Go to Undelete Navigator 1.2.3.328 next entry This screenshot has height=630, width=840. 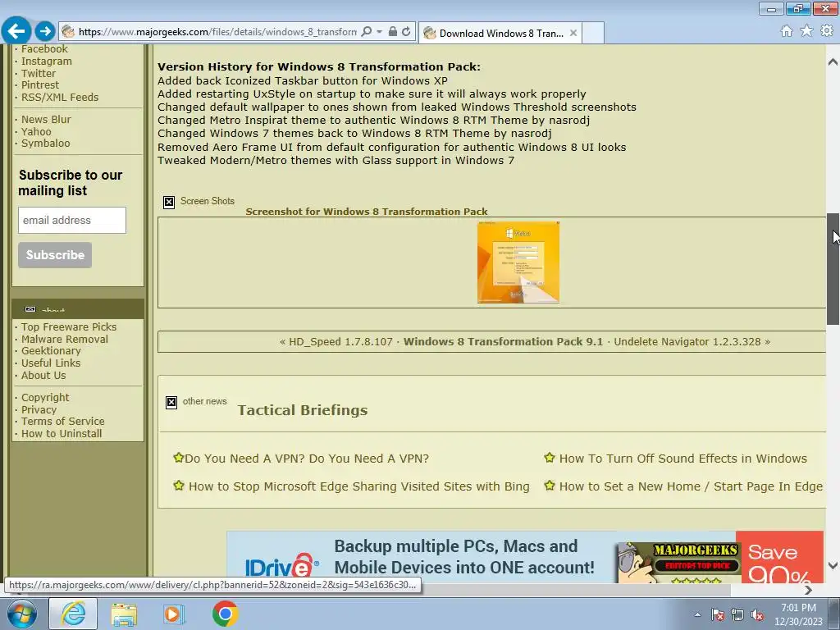[x=687, y=342]
